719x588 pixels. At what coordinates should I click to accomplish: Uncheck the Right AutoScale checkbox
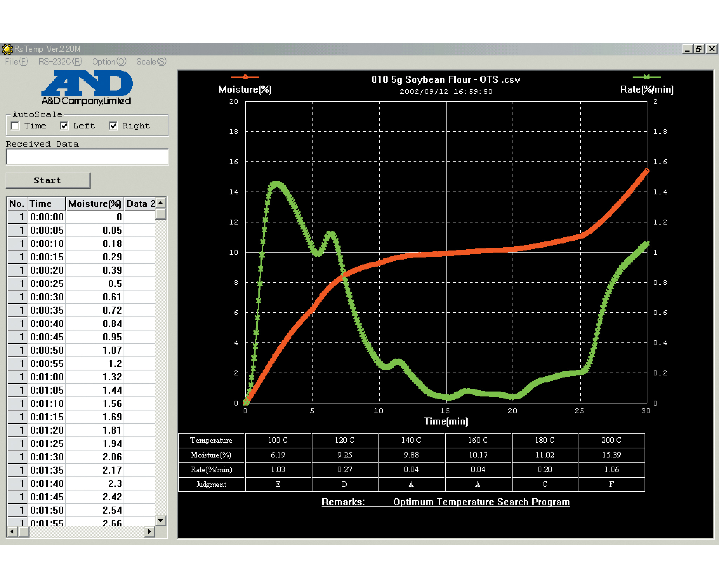point(113,126)
